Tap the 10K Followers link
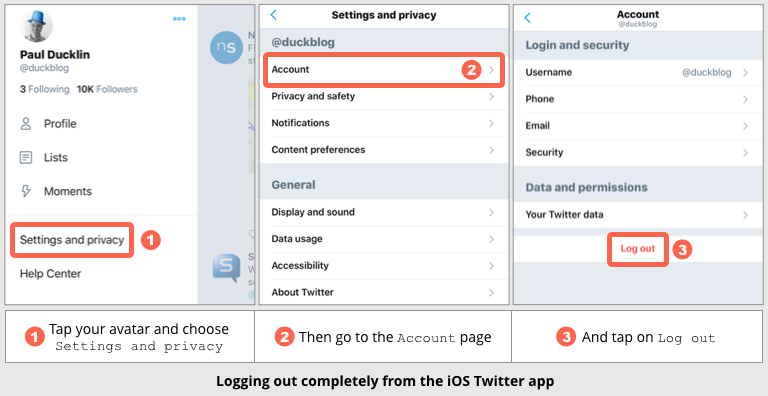The width and height of the screenshot is (768, 396). point(107,89)
